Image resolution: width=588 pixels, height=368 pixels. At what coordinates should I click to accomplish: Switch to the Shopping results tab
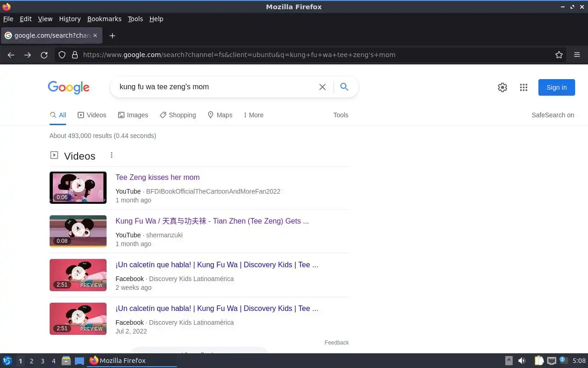pyautogui.click(x=178, y=115)
